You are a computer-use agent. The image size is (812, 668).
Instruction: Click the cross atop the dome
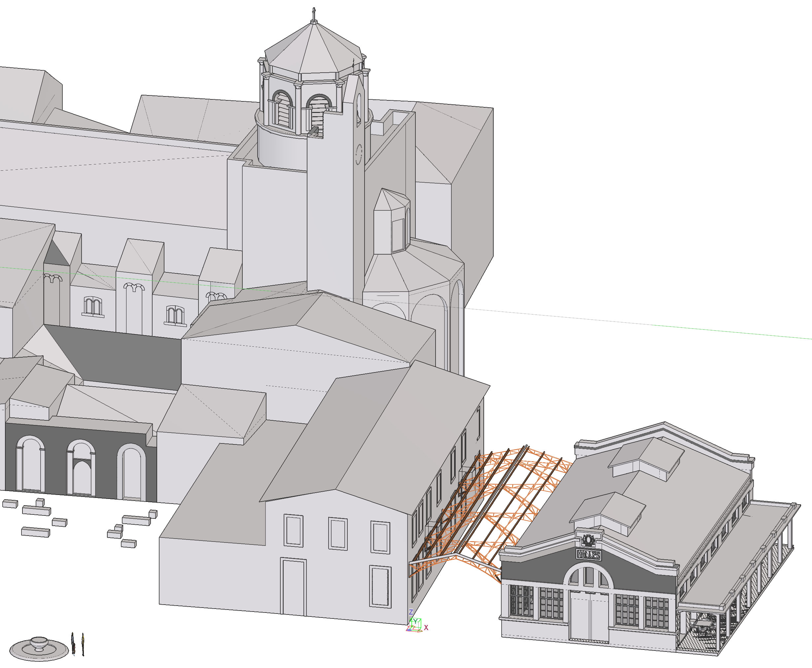(x=314, y=14)
